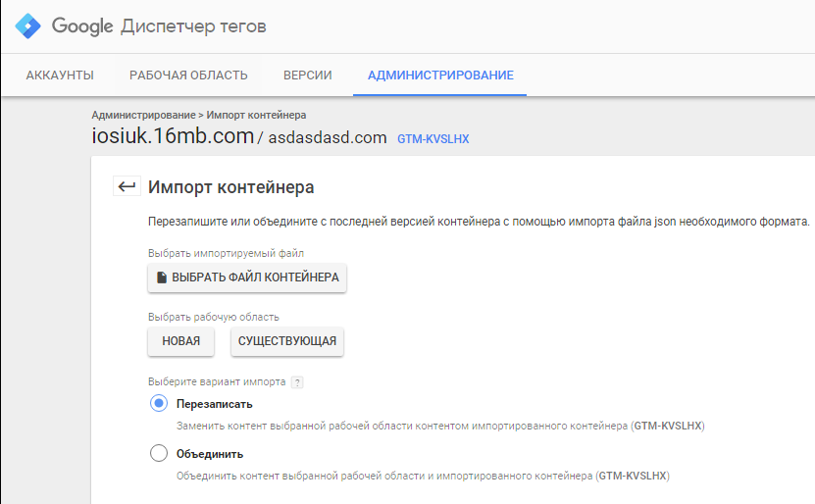Viewport: 815px width, 504px height.
Task: Click the Google Диспетчер тегов title text
Action: pos(159,26)
